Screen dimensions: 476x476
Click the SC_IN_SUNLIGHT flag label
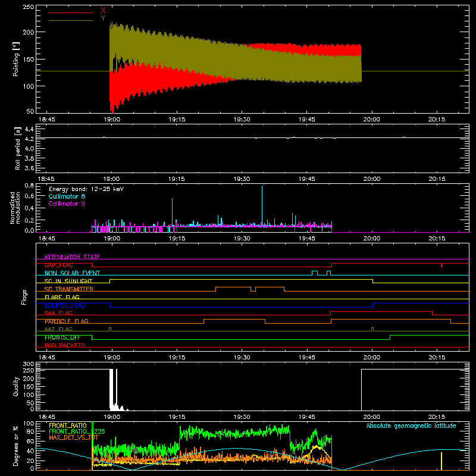click(x=68, y=281)
